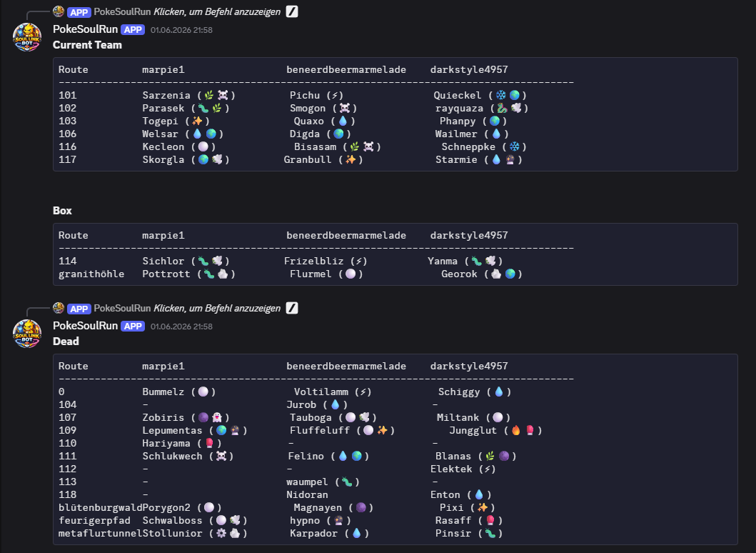Click 'Klicken, um Befehl anzuzeigen' above Current Team
Screen dimensions: 756x553
pyautogui.click(x=217, y=12)
